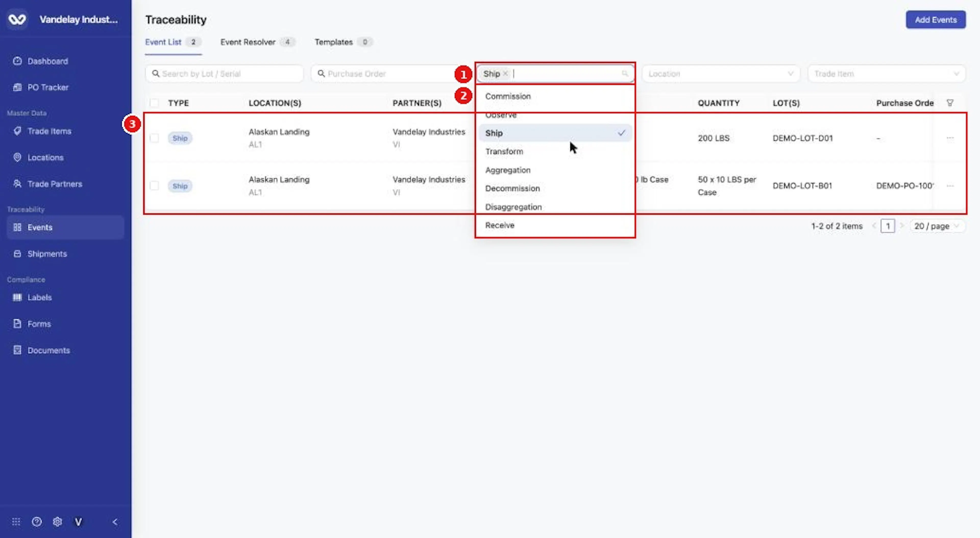Choose Observe from the type list
Image resolution: width=980 pixels, height=538 pixels.
(x=555, y=115)
